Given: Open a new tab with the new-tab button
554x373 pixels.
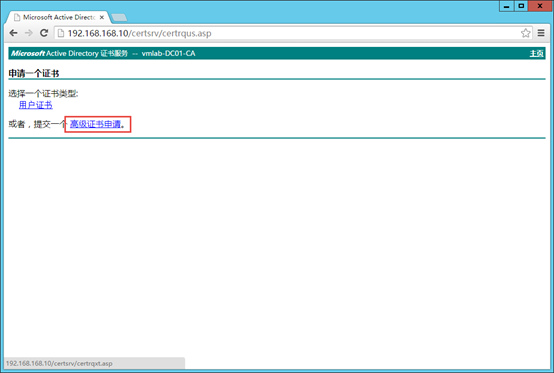Looking at the screenshot, I should tap(119, 17).
